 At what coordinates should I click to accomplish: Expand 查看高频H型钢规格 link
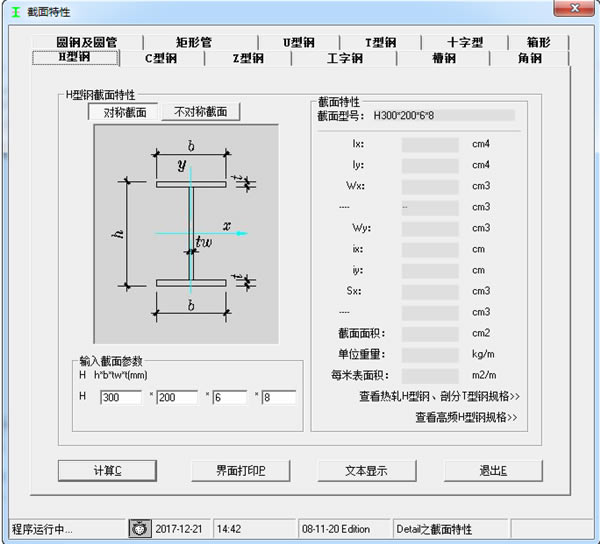pos(467,417)
